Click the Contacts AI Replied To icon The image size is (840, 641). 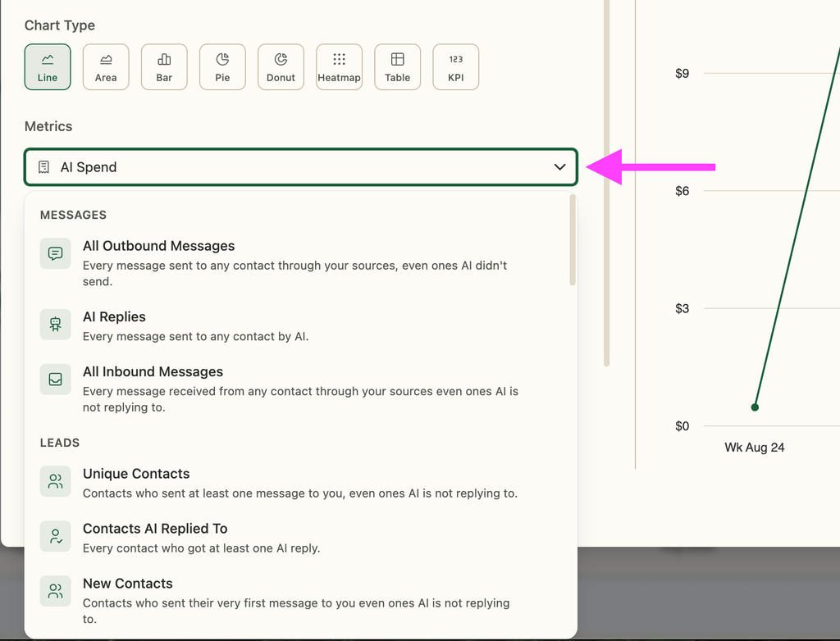tap(55, 536)
